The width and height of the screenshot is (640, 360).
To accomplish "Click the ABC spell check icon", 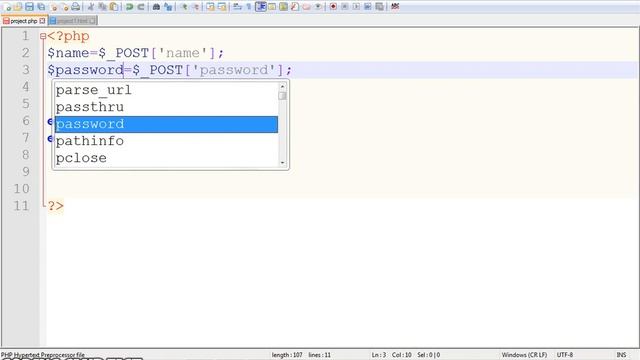I will 395,7.
